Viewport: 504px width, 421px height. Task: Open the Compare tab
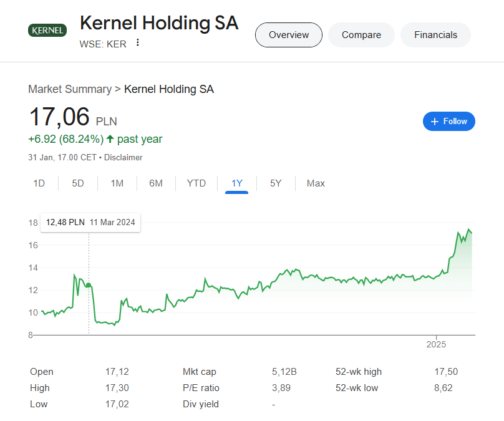[361, 35]
